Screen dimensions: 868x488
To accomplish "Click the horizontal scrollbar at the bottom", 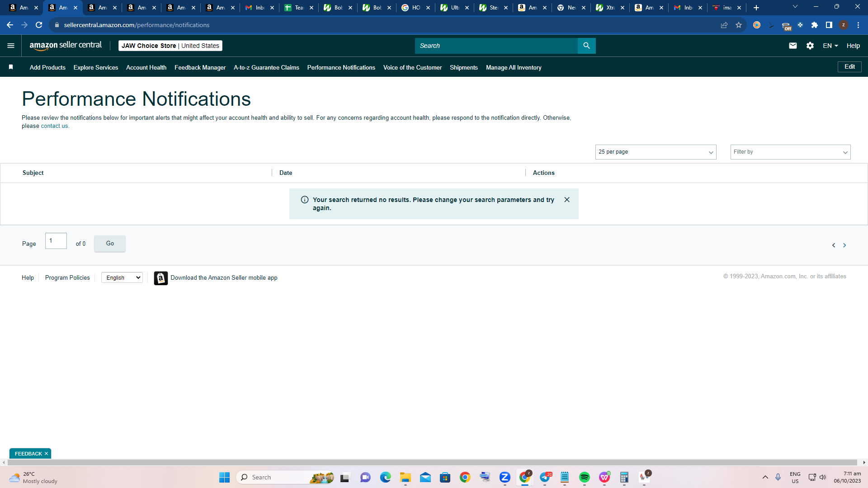I will click(x=433, y=462).
